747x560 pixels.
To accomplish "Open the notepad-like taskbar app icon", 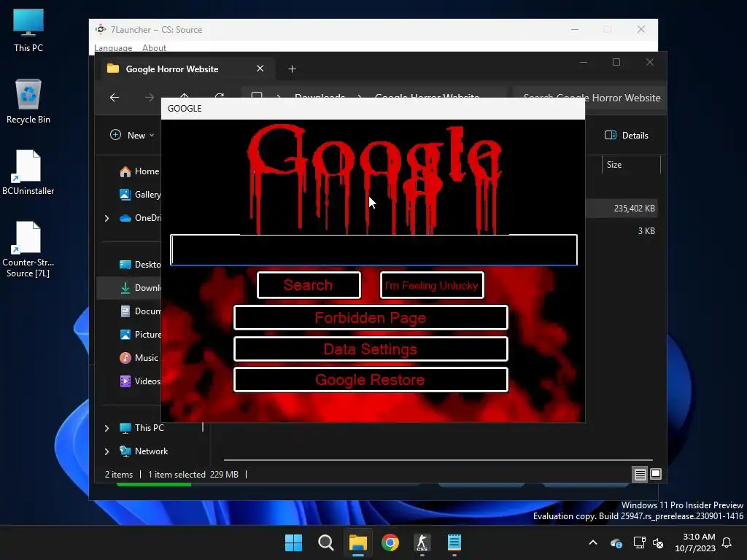I will click(x=454, y=542).
